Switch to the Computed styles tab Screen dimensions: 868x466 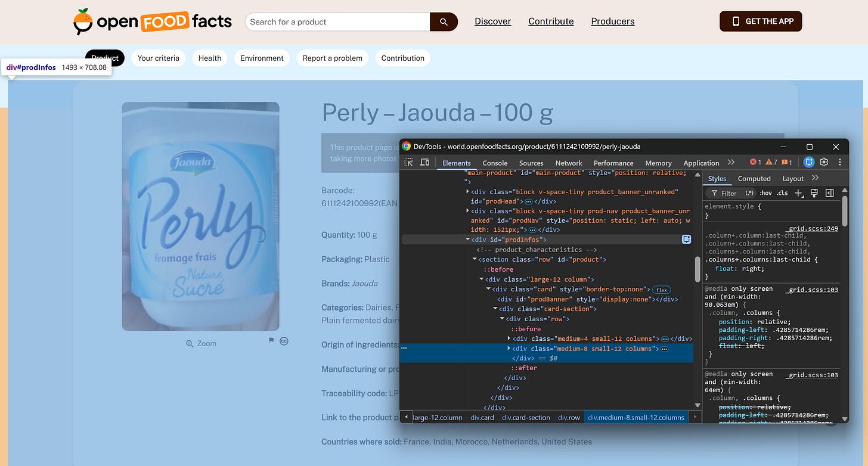coord(754,178)
